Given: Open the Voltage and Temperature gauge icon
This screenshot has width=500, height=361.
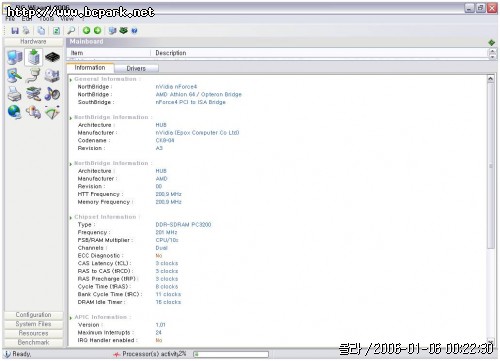Looking at the screenshot, I should 52,112.
